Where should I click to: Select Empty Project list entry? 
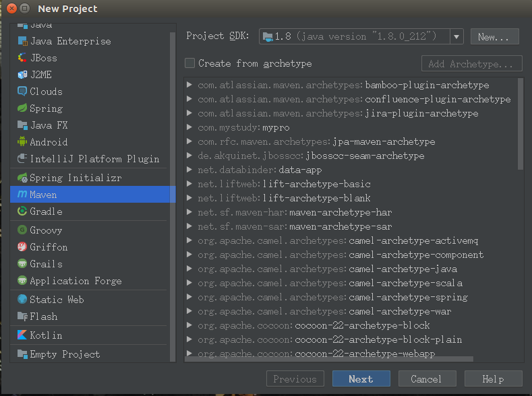click(90, 354)
